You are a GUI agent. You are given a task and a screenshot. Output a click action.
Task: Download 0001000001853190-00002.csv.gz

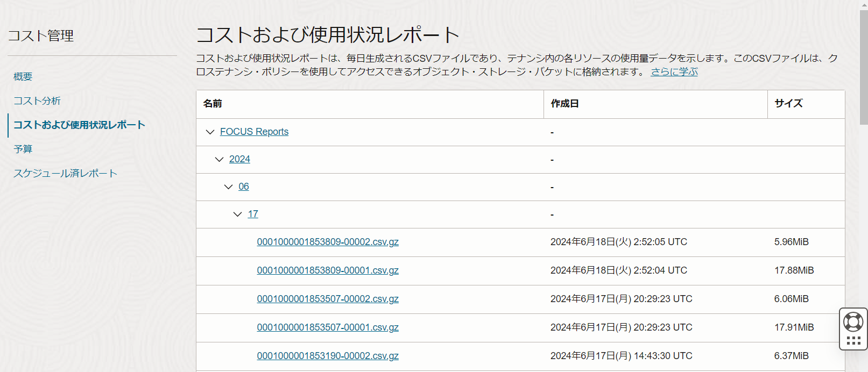(x=328, y=356)
